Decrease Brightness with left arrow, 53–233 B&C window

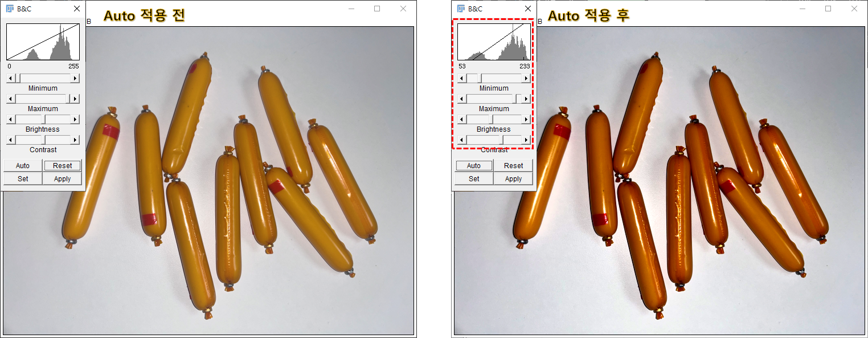tap(462, 119)
